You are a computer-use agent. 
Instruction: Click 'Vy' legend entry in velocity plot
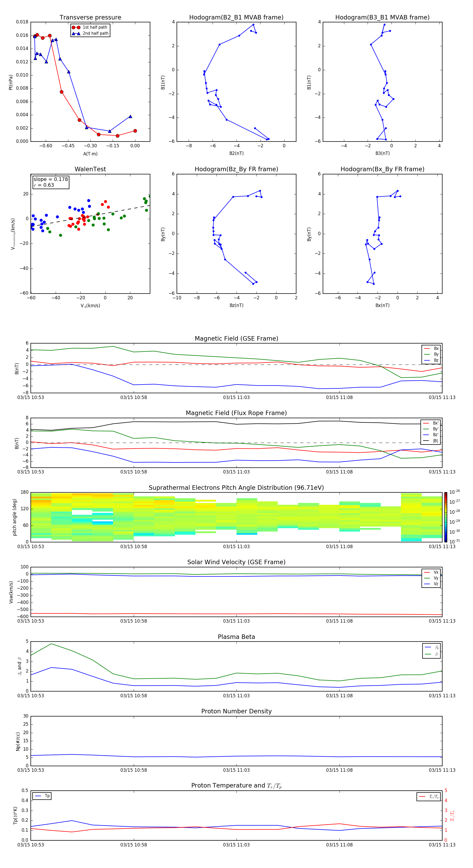coord(431,578)
